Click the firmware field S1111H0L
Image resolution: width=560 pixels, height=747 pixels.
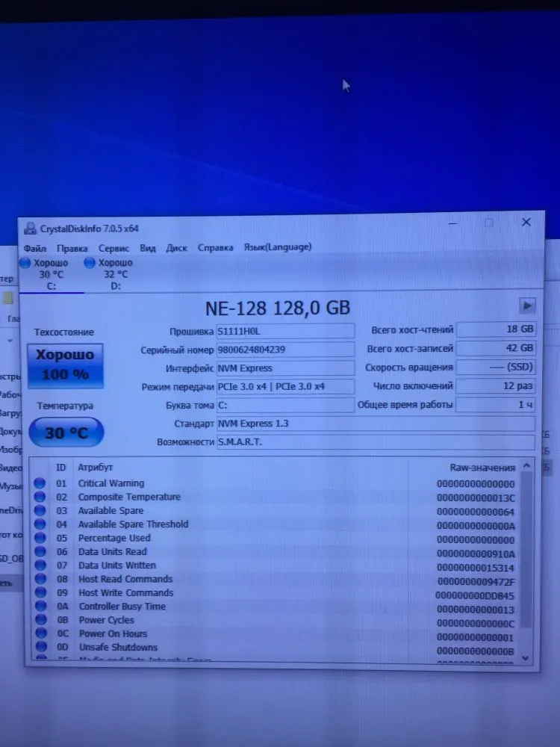(285, 331)
